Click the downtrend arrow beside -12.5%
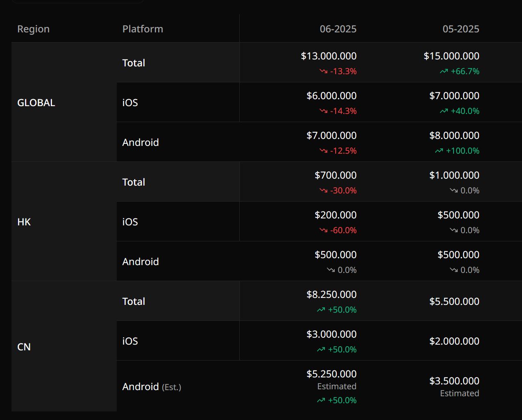This screenshot has width=522, height=420. 323,151
